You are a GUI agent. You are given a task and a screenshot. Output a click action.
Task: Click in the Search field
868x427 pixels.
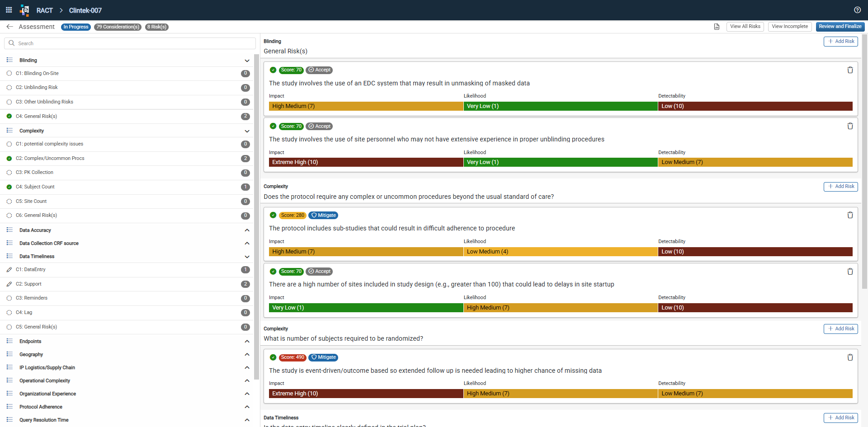pos(130,43)
